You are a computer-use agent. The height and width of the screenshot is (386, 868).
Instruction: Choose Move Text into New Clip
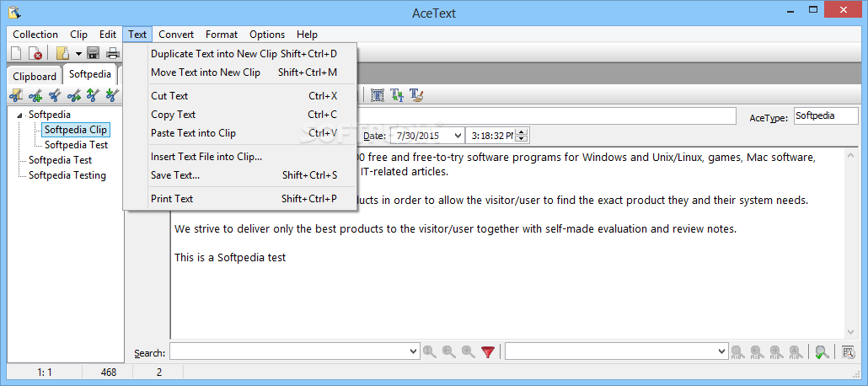pos(240,72)
